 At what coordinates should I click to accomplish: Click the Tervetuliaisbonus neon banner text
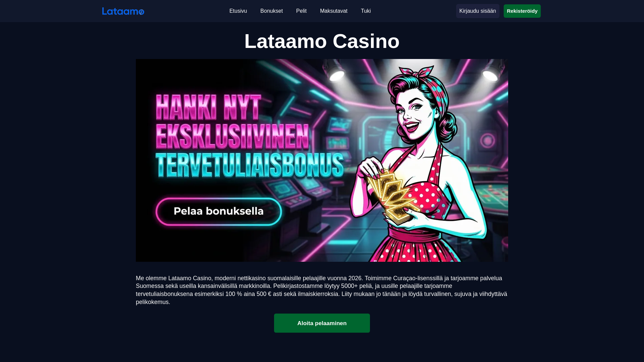250,166
